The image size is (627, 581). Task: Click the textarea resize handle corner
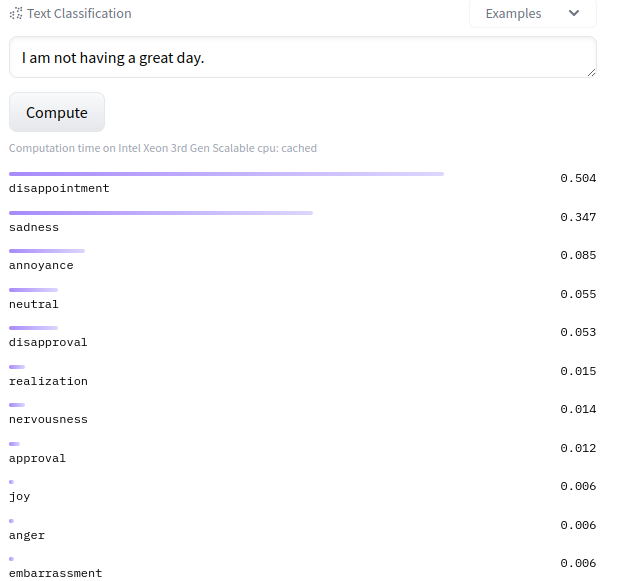pyautogui.click(x=591, y=72)
